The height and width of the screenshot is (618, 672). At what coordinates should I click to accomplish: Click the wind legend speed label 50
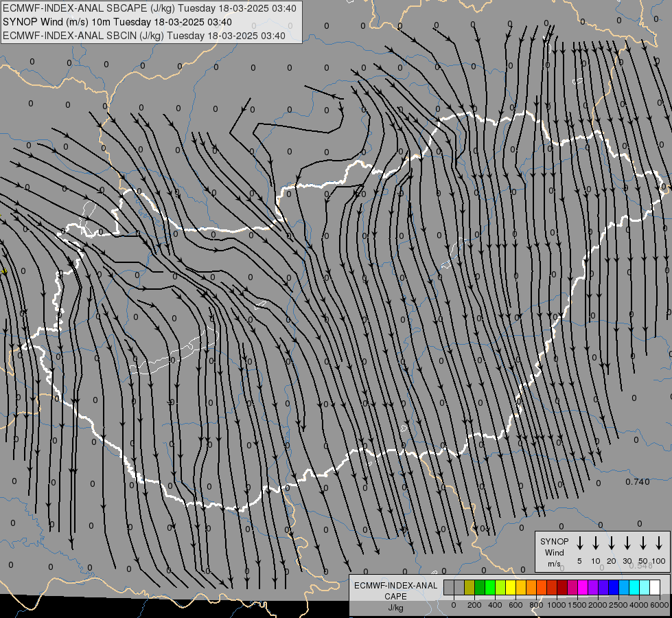click(643, 561)
